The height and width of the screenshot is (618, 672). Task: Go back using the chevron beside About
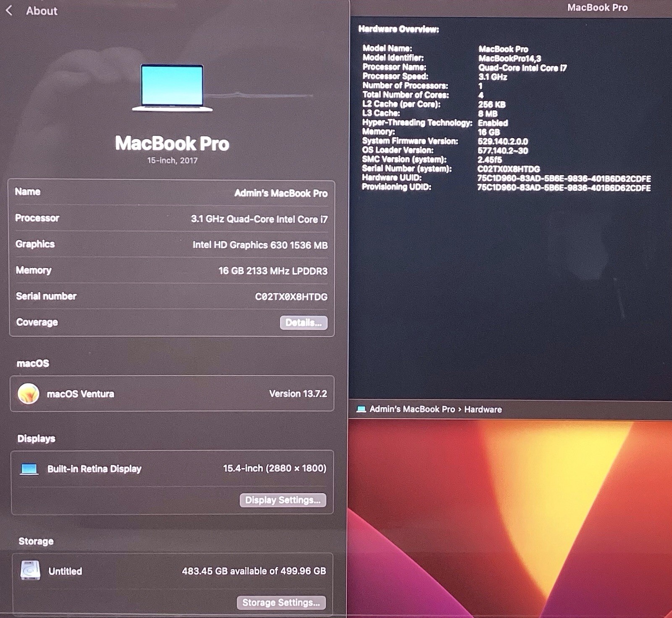9,10
